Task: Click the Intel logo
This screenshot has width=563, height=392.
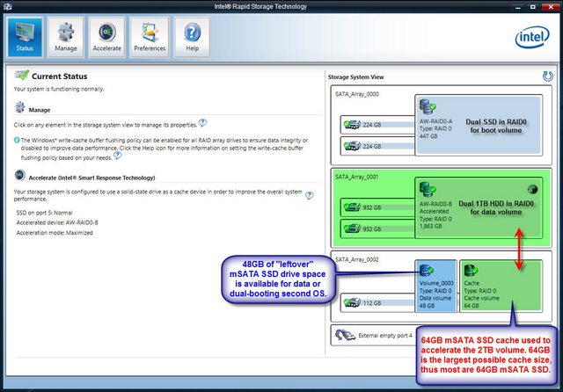Action: click(x=532, y=37)
